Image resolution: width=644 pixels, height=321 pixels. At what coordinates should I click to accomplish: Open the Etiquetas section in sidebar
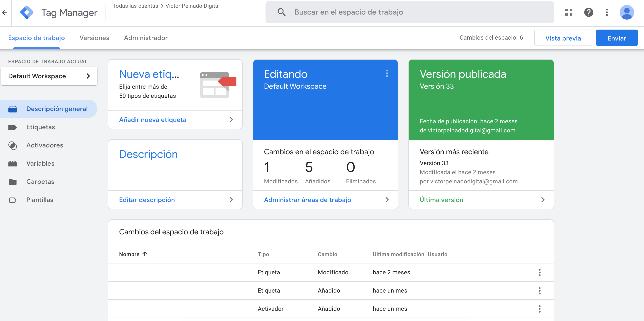[40, 127]
